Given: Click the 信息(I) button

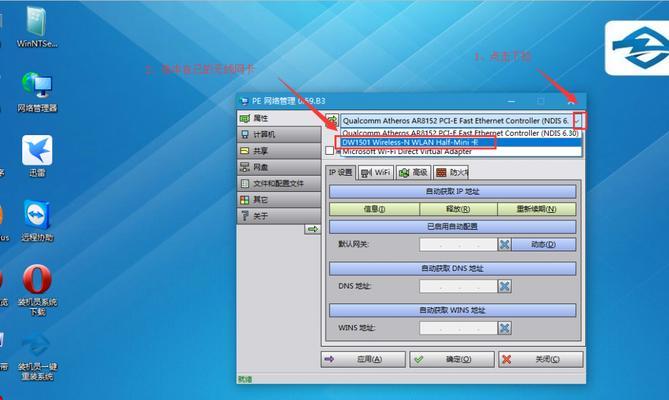Looking at the screenshot, I should (x=374, y=209).
